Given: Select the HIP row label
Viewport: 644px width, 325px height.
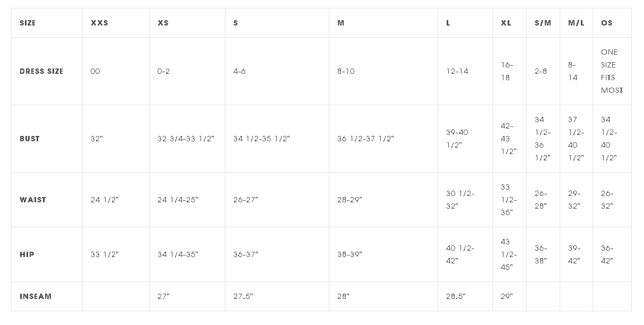Looking at the screenshot, I should point(27,254).
